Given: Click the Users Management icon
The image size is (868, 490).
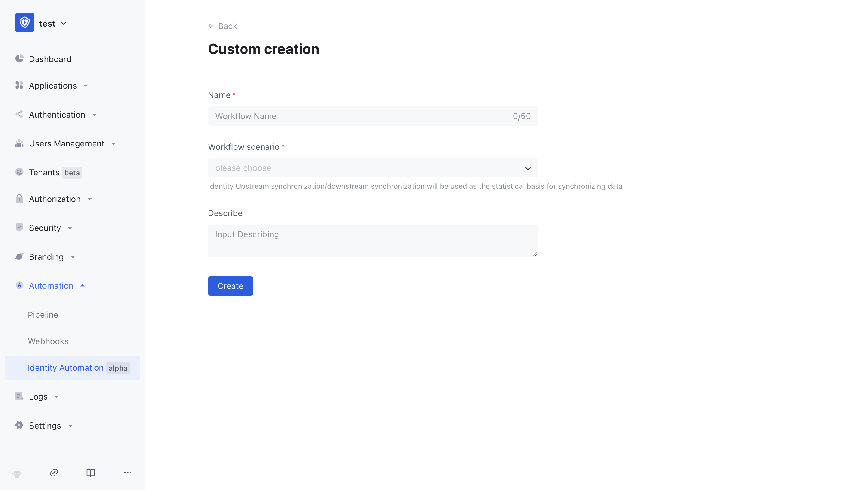Looking at the screenshot, I should 19,143.
